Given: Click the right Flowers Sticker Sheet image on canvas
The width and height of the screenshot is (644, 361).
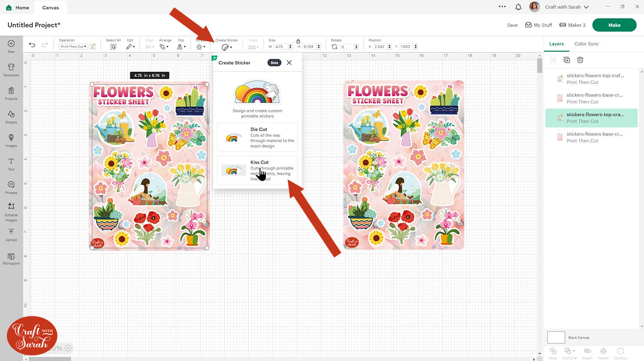Looking at the screenshot, I should coord(404,165).
